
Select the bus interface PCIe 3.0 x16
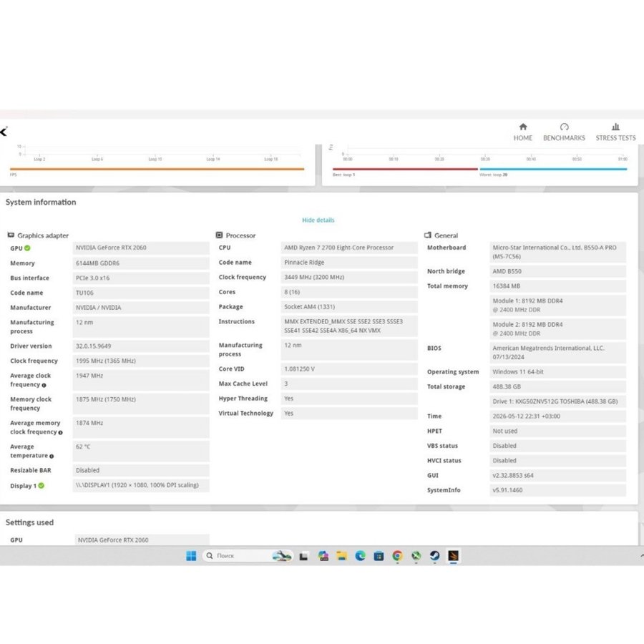point(141,278)
